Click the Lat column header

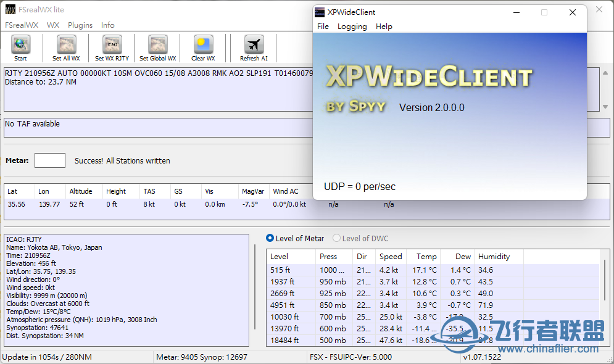pyautogui.click(x=20, y=191)
